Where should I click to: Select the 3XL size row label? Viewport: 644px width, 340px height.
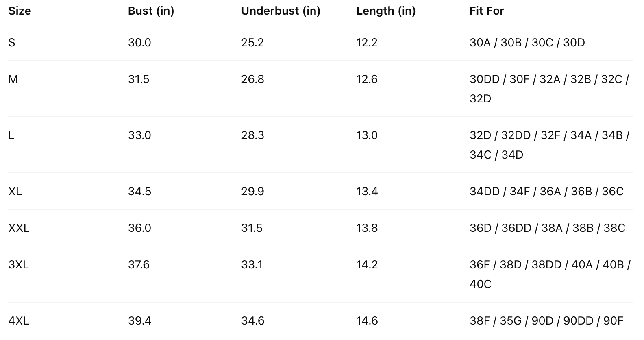coord(18,265)
